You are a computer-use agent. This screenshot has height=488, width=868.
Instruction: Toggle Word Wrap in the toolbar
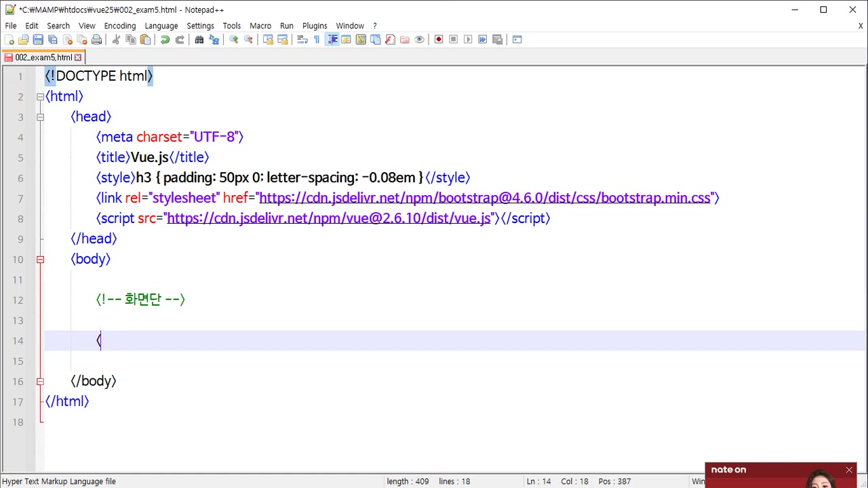tap(302, 40)
